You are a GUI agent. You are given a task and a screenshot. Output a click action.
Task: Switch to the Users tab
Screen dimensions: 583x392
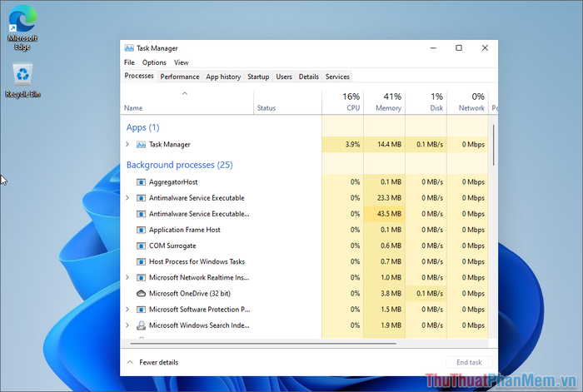(284, 77)
